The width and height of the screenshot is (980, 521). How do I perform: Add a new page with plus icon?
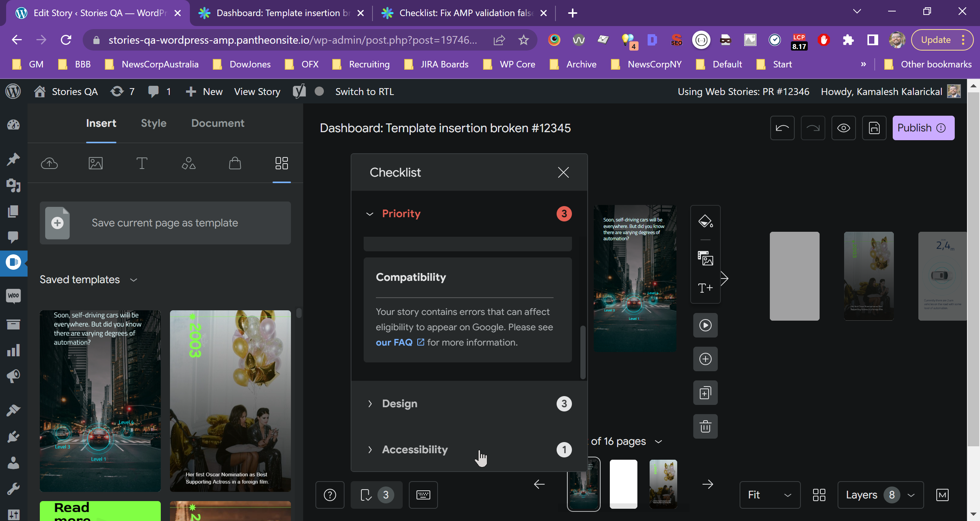coord(705,359)
